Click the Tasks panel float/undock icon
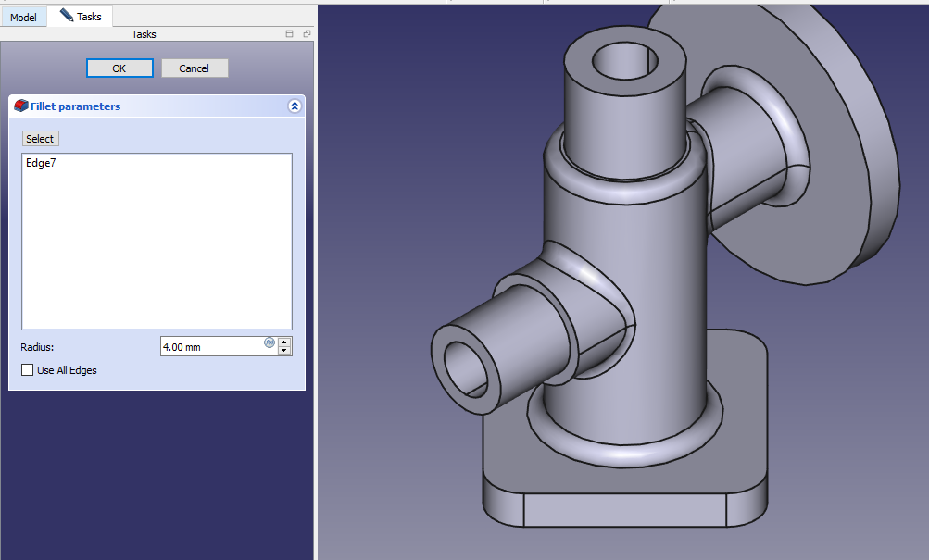This screenshot has width=929, height=560. coord(306,34)
